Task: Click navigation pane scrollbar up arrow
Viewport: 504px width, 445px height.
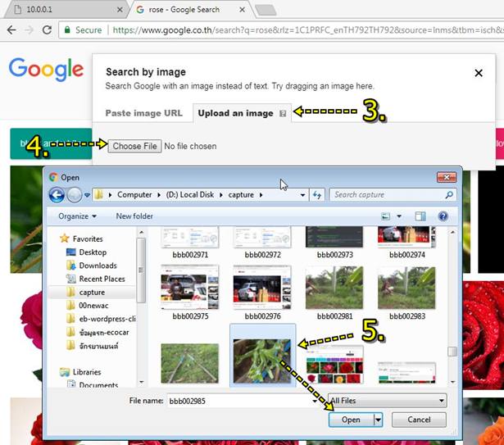Action: pos(141,232)
